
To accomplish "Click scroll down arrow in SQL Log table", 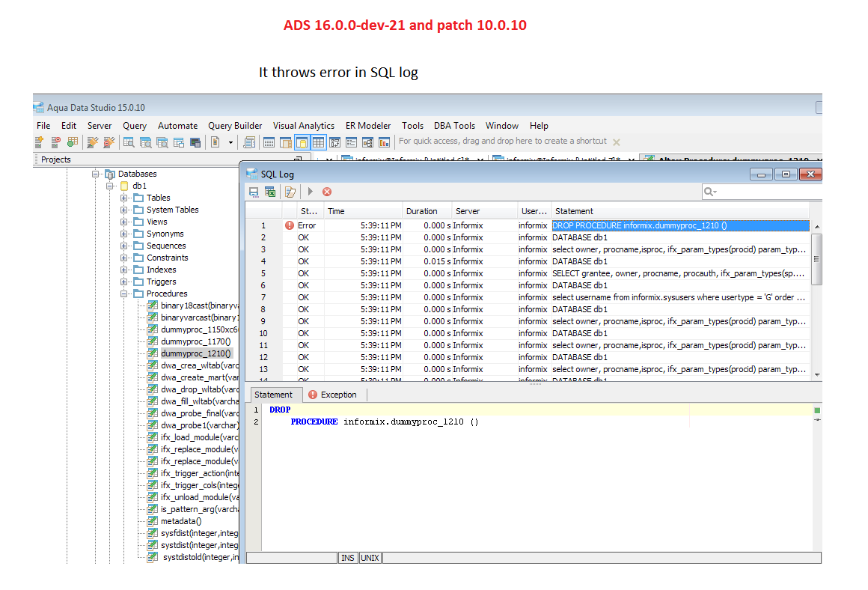I will [x=817, y=375].
